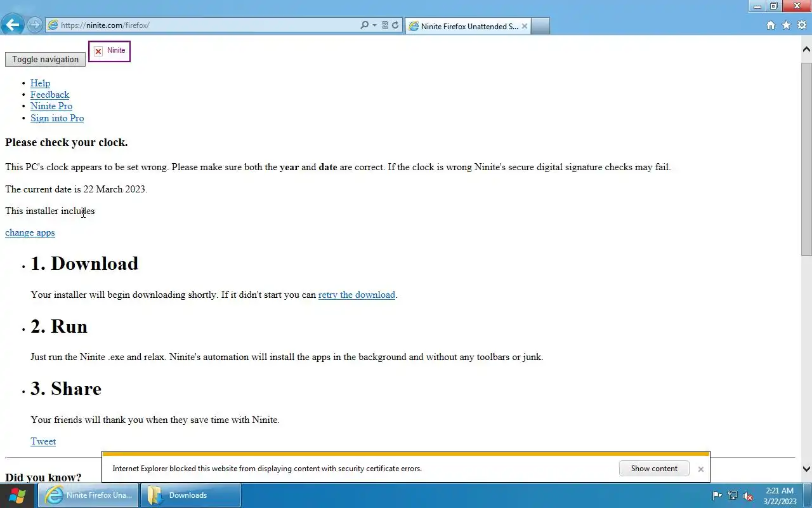Image resolution: width=812 pixels, height=508 pixels.
Task: Click the scrollbar up arrow
Action: click(806, 49)
